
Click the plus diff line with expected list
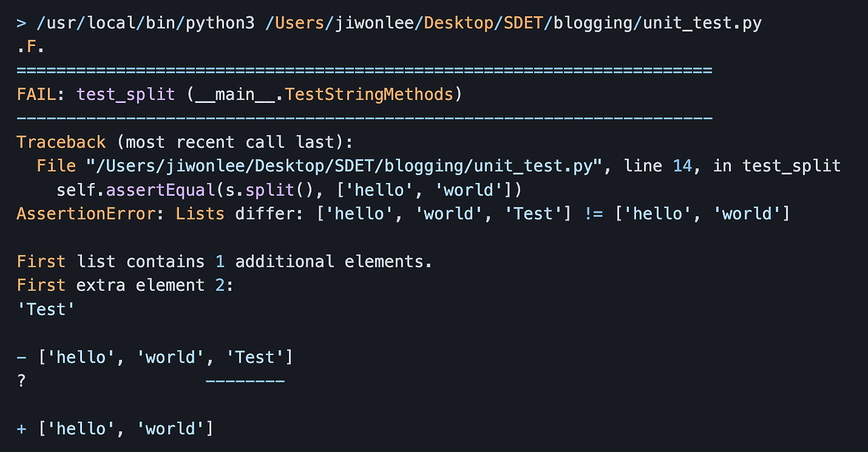(115, 428)
